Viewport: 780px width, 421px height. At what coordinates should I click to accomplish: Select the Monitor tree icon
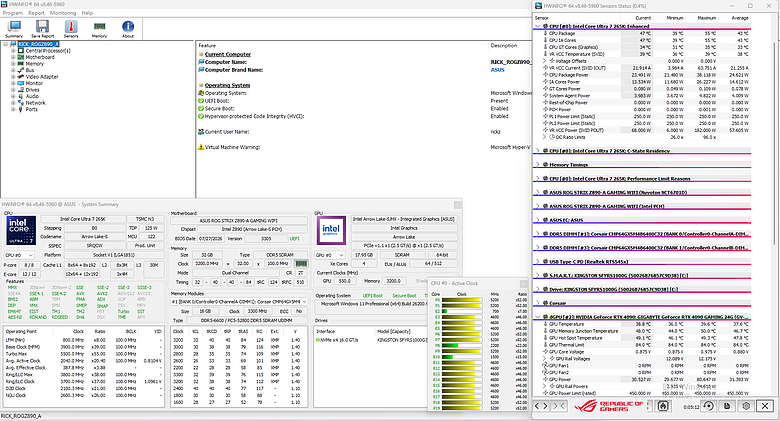click(21, 83)
